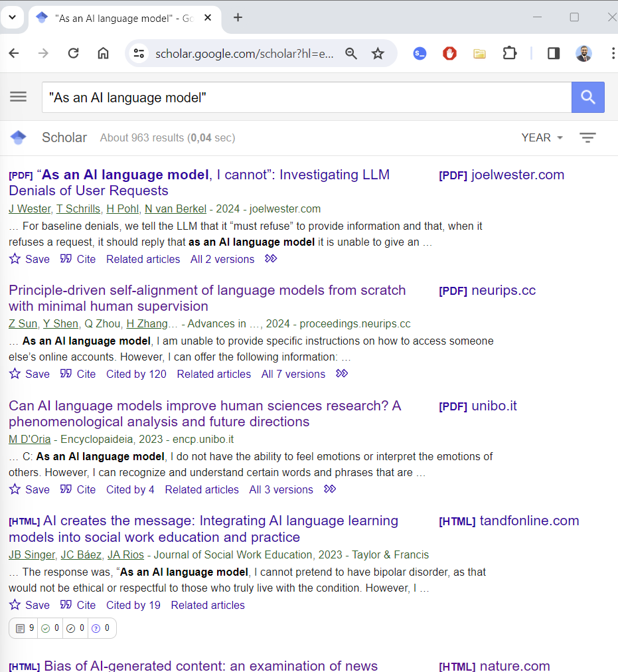Save the M D'Oria result
618x672 pixels.
[29, 489]
